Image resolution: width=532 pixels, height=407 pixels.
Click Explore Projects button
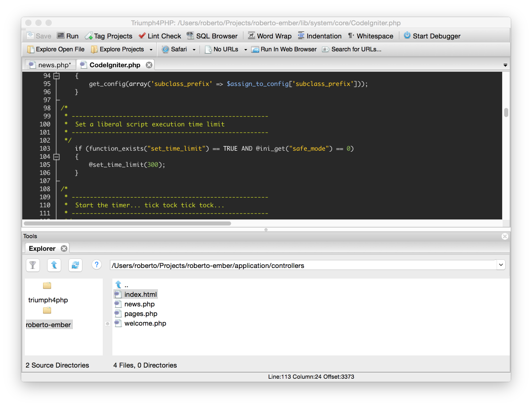coord(118,50)
